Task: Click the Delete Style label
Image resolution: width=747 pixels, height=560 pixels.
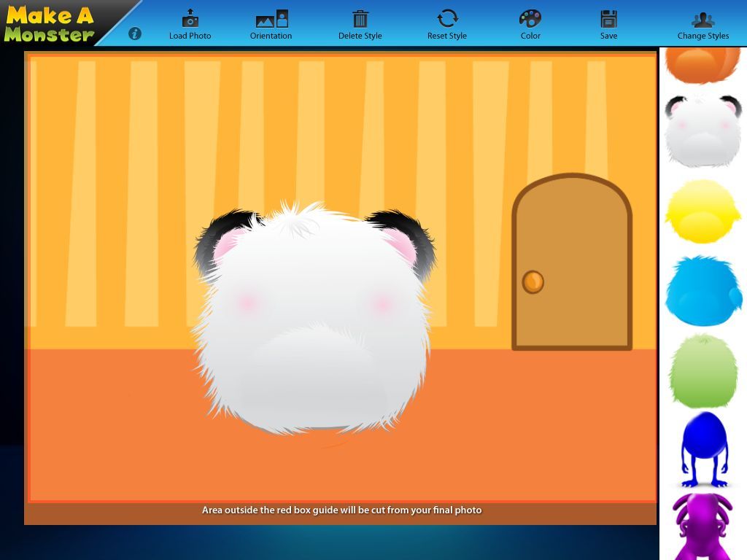Action: tap(360, 36)
